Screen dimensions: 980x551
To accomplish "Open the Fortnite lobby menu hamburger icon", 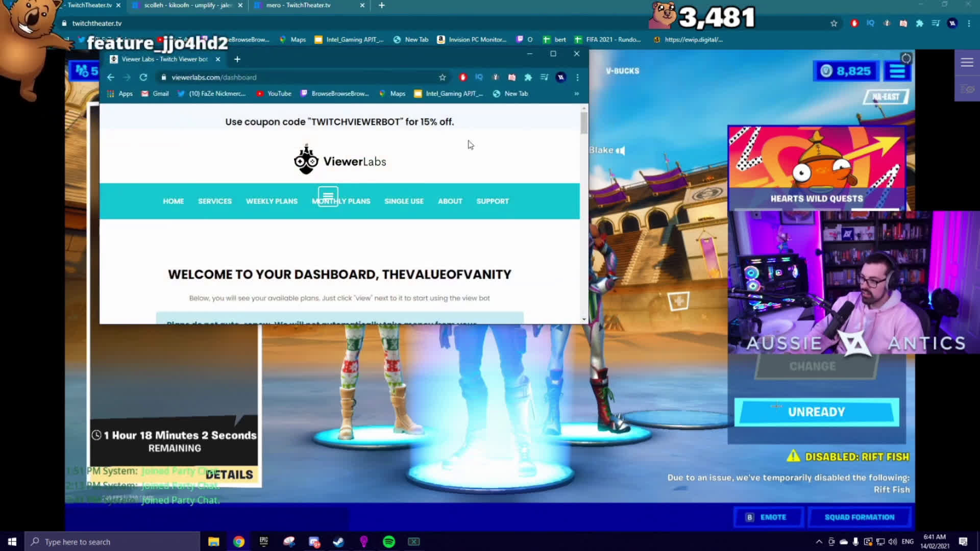I will 897,71.
